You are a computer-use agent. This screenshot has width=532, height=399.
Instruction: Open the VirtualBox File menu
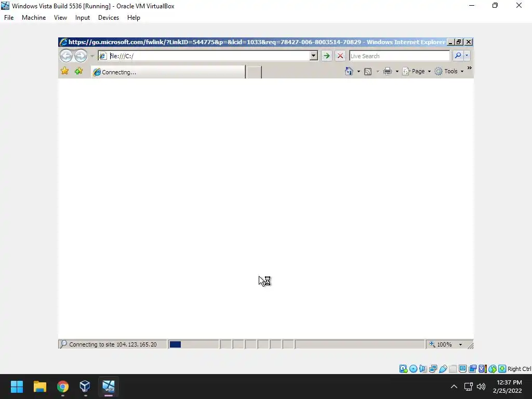click(x=9, y=18)
